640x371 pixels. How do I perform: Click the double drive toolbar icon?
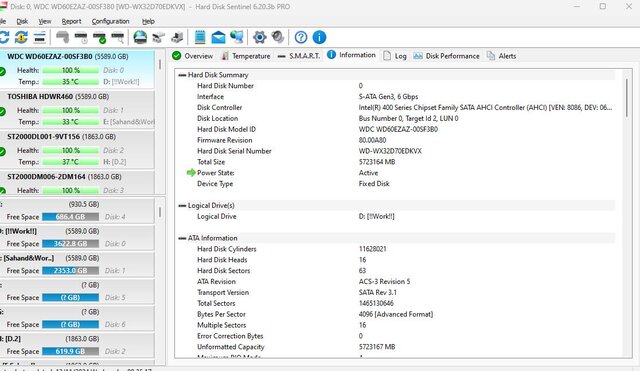[158, 38]
